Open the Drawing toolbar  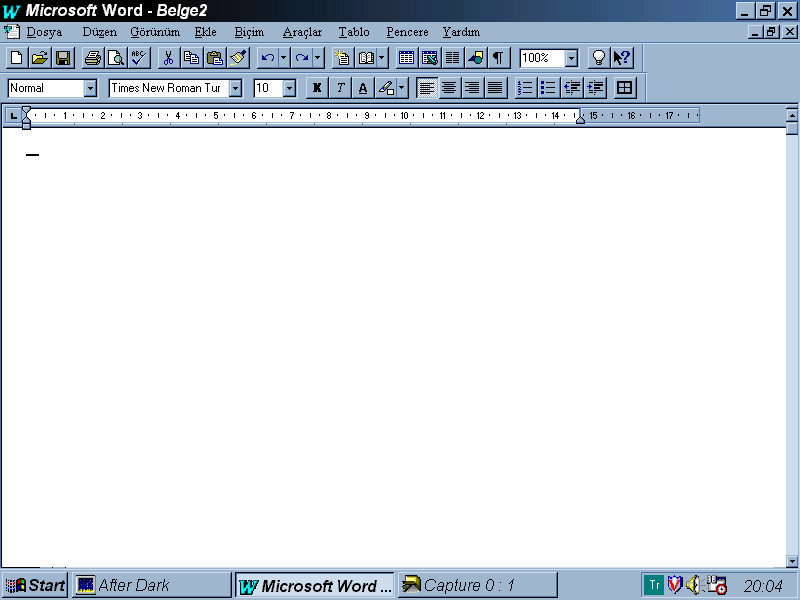[x=476, y=58]
